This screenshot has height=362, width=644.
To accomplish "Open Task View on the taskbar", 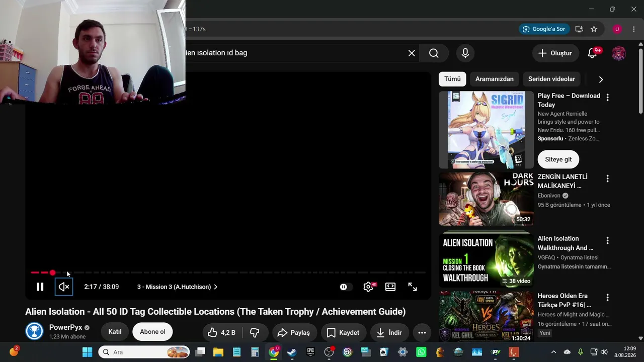I will click(200, 352).
